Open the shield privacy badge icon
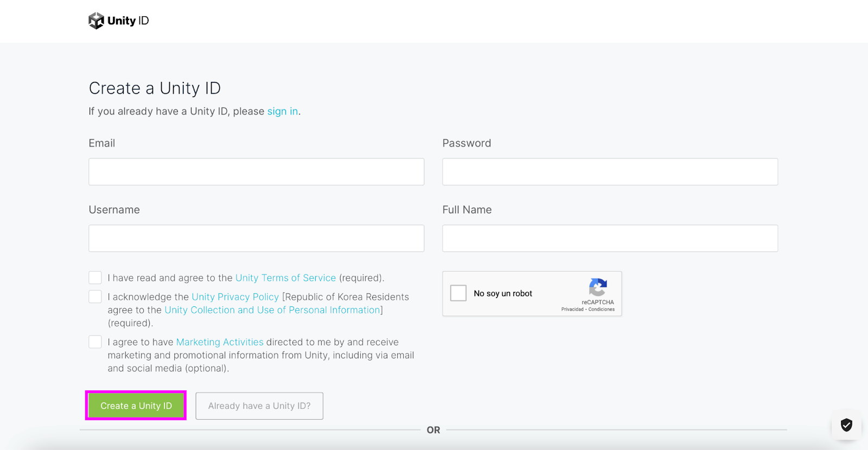Screen dimensions: 868x450 click(x=846, y=425)
